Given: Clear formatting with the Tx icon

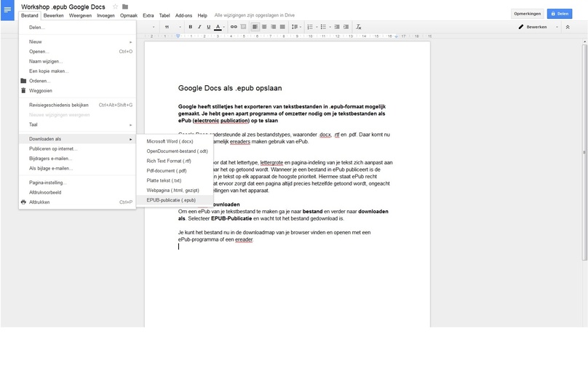Looking at the screenshot, I should [359, 27].
